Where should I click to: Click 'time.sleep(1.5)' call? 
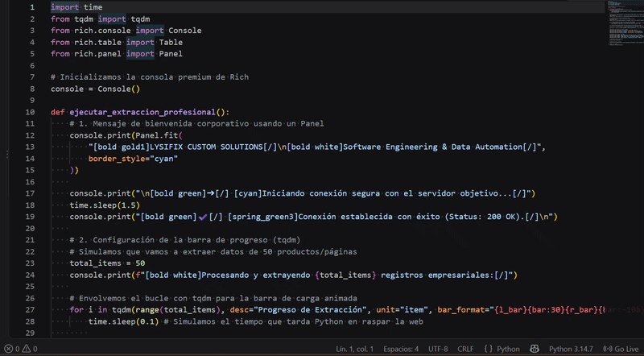pos(105,205)
